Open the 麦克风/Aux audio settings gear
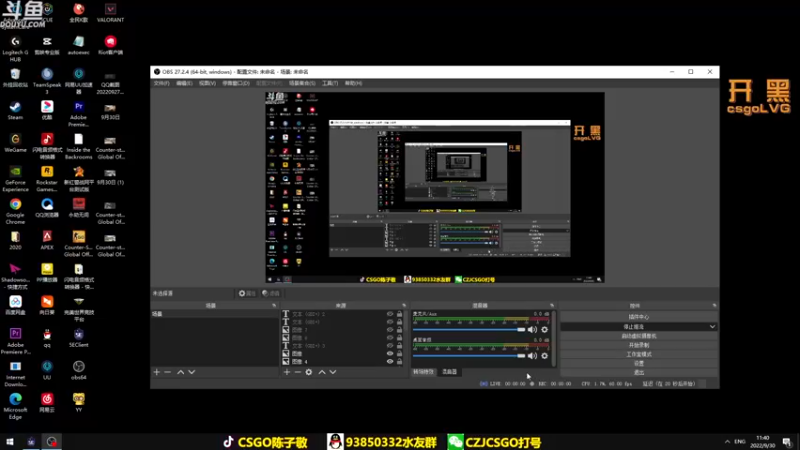The height and width of the screenshot is (450, 800). tap(544, 330)
